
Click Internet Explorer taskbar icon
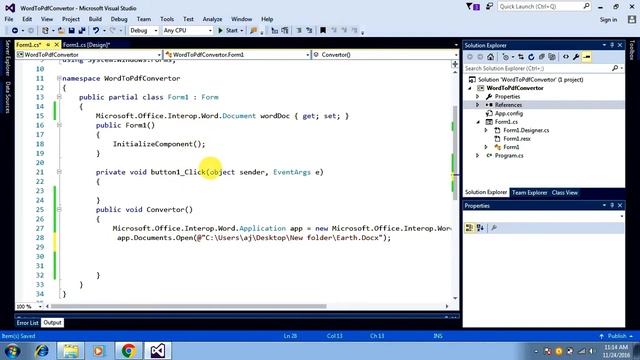coord(42,351)
